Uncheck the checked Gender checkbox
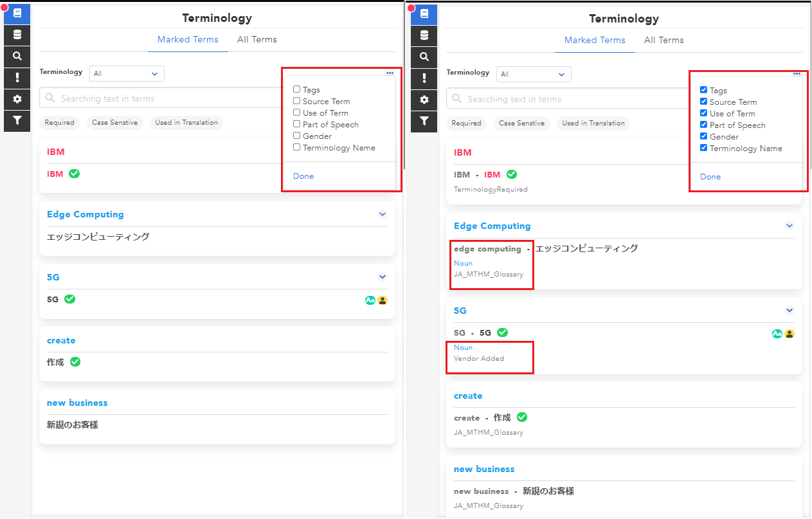The width and height of the screenshot is (812, 519). pos(704,136)
